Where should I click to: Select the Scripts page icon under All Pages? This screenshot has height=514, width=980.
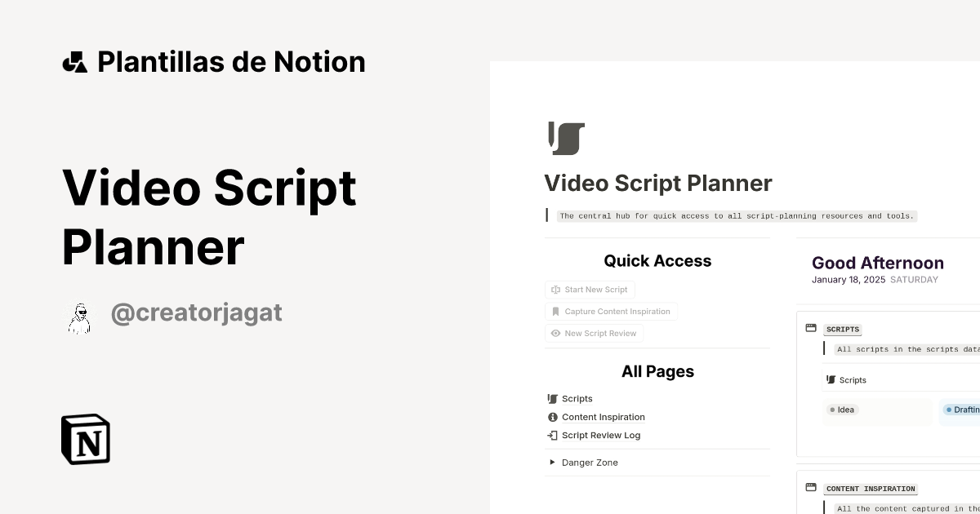coord(552,398)
